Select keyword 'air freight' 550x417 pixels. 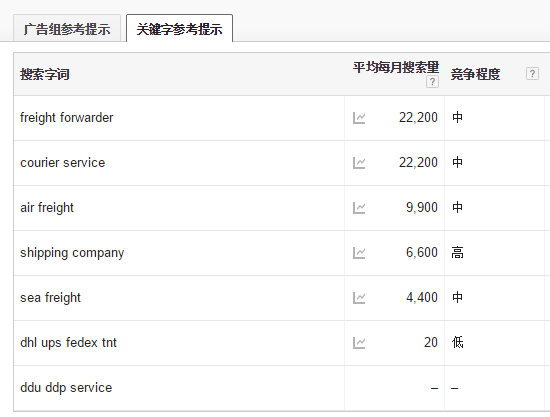(47, 208)
